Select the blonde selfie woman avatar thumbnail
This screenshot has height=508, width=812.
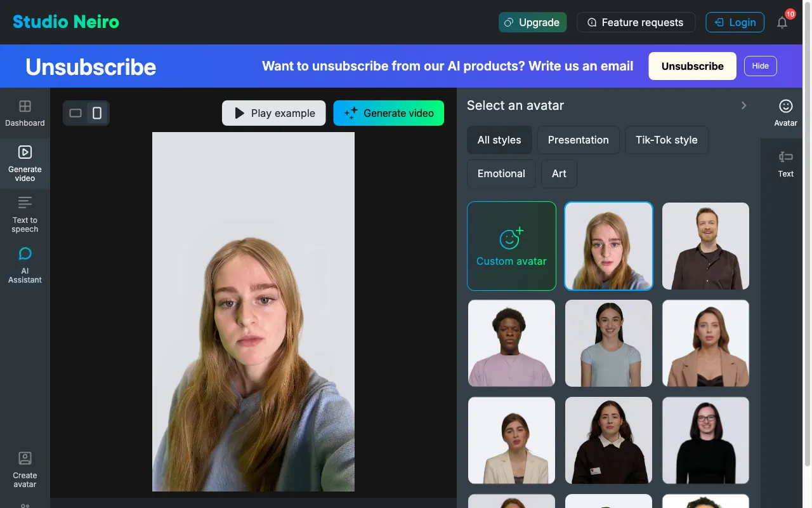click(x=608, y=246)
